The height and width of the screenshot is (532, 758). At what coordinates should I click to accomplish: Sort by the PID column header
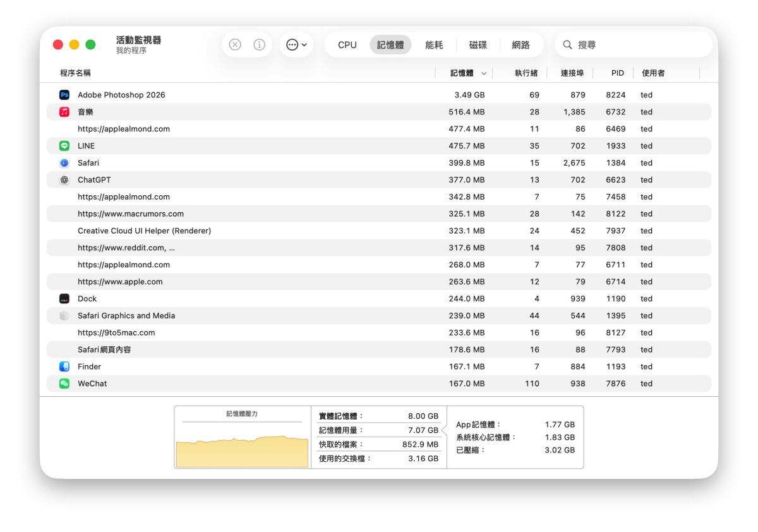click(617, 73)
